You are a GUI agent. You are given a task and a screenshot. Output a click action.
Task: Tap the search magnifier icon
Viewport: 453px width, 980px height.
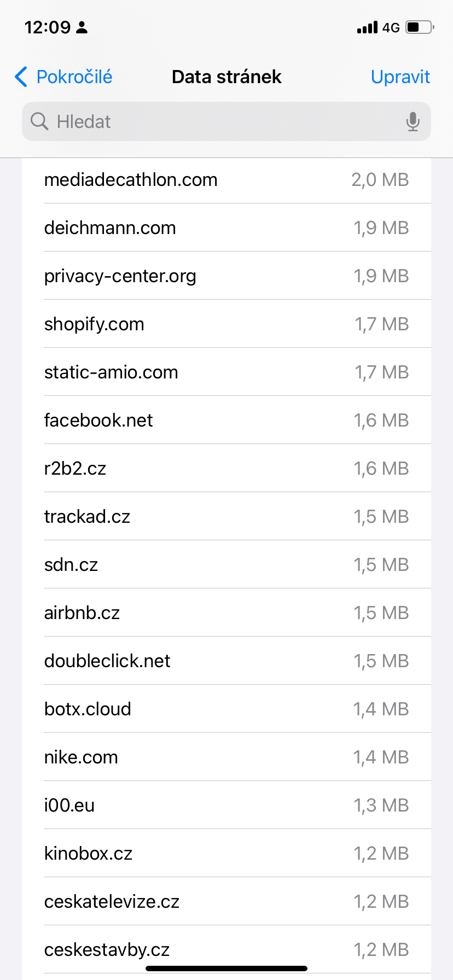point(39,121)
